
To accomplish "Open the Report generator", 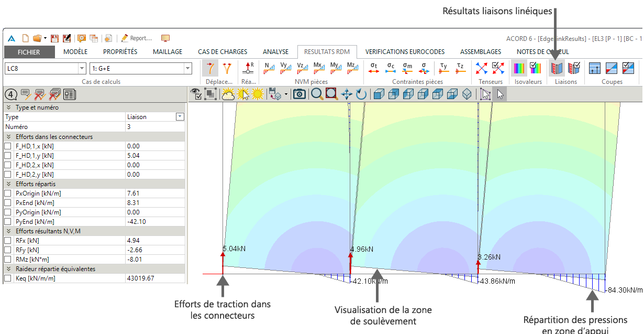I will tap(136, 38).
